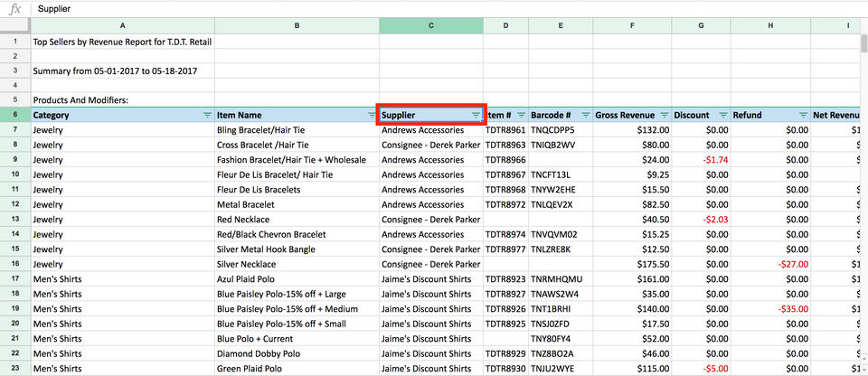Click the Supplier column filter icon
Screen dimensions: 868x376
point(476,116)
